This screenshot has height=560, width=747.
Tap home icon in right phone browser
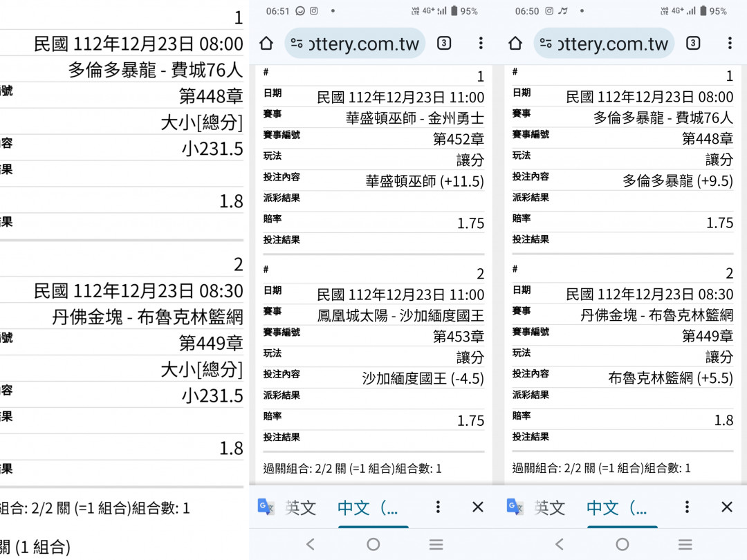[515, 44]
